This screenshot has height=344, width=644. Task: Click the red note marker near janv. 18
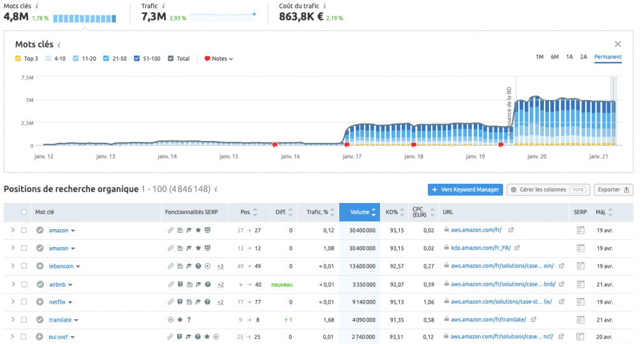click(x=414, y=145)
